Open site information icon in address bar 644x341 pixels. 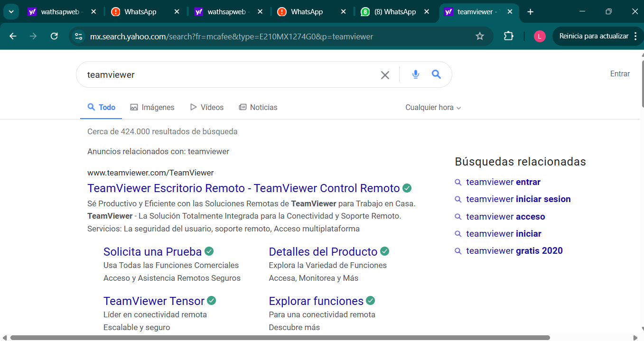click(79, 36)
